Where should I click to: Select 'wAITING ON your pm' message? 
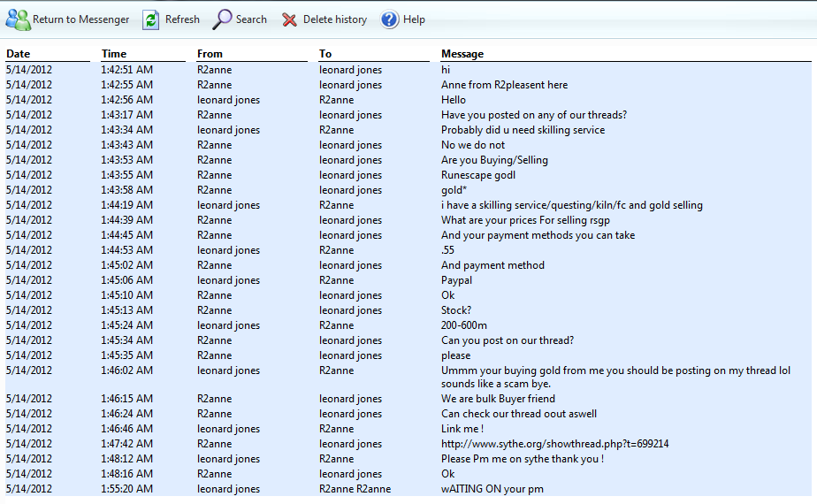(492, 489)
